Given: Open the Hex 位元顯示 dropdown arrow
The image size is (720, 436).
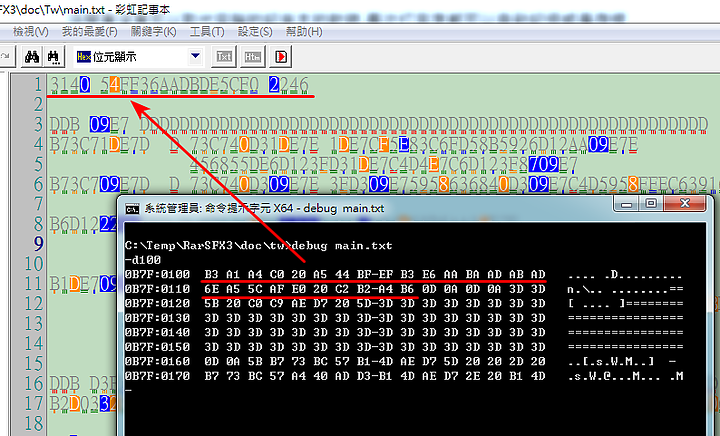Looking at the screenshot, I should 195,56.
